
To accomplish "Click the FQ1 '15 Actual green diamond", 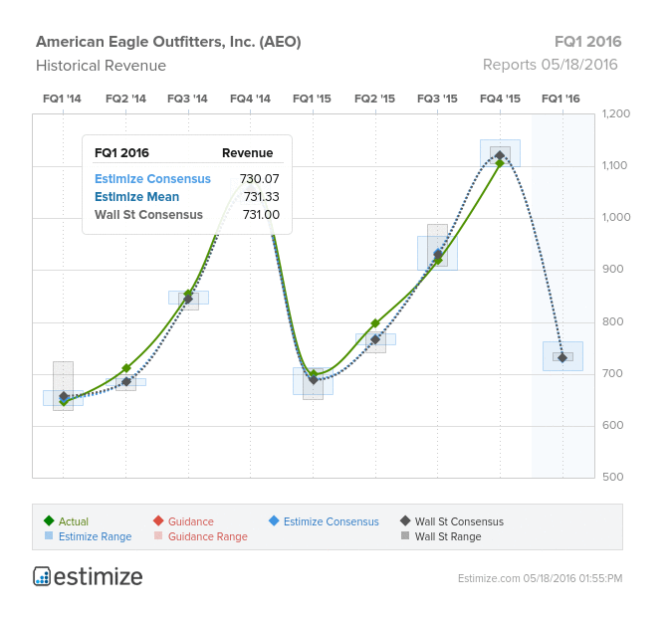I will tap(314, 373).
